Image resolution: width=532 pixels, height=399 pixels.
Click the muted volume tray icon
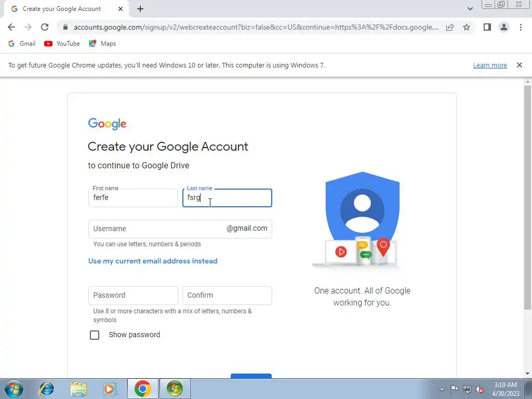click(x=480, y=389)
